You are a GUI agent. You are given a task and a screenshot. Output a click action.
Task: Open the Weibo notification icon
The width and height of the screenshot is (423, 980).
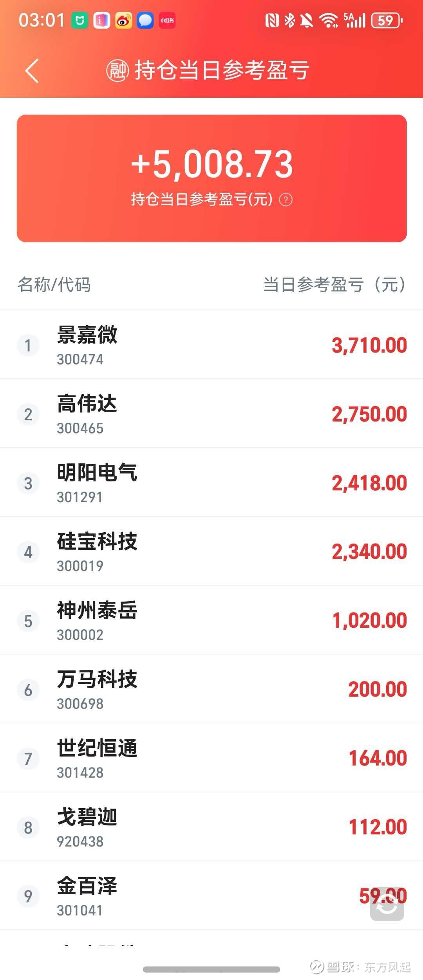[x=123, y=21]
